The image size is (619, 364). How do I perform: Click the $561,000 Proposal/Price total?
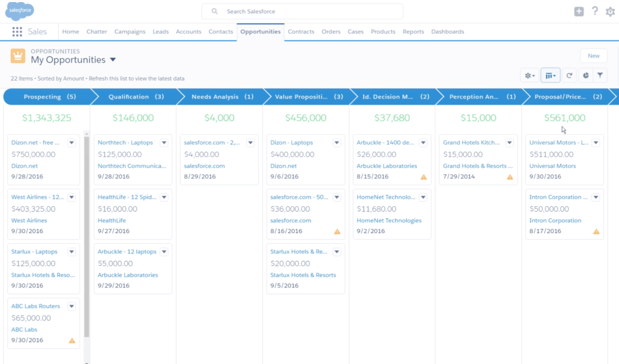point(564,118)
